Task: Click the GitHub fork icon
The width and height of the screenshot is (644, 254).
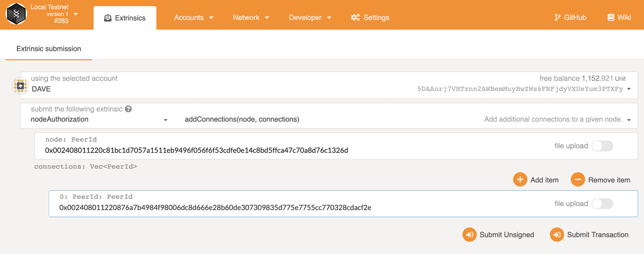Action: pos(557,18)
